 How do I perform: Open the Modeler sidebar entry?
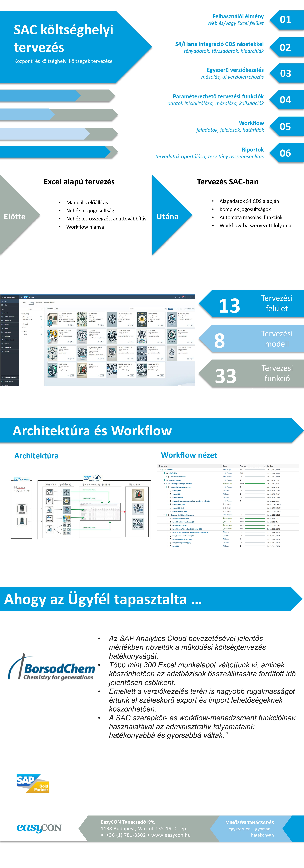click(6, 328)
